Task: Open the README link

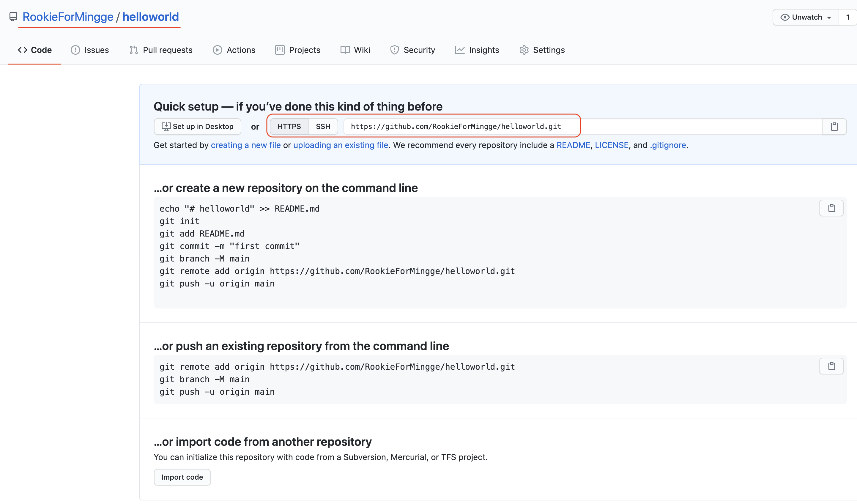Action: 574,145
